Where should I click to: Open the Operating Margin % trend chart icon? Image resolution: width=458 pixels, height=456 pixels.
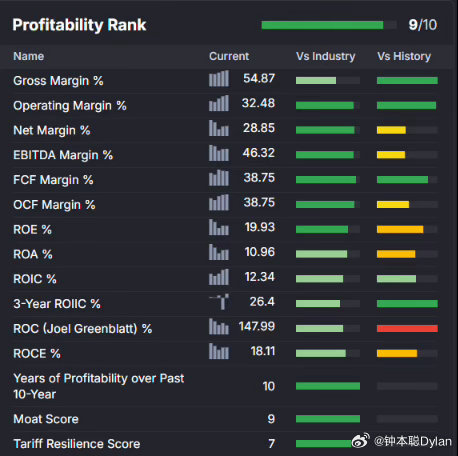pyautogui.click(x=219, y=103)
